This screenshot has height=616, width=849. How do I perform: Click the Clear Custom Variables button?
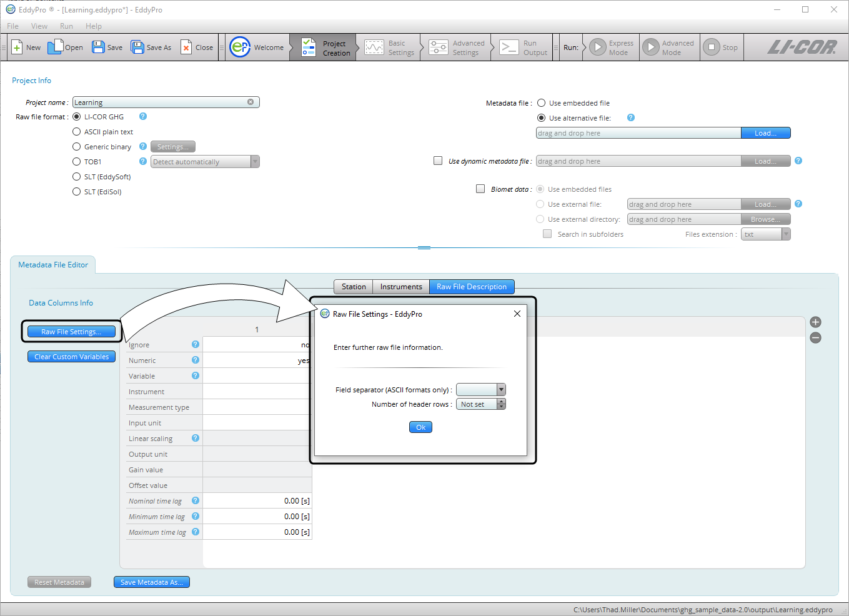pyautogui.click(x=71, y=357)
